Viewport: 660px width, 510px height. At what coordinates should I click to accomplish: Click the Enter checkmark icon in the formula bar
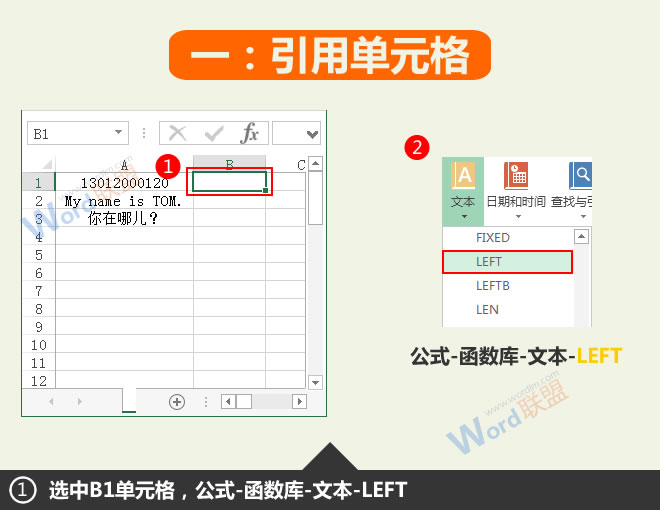coord(214,134)
